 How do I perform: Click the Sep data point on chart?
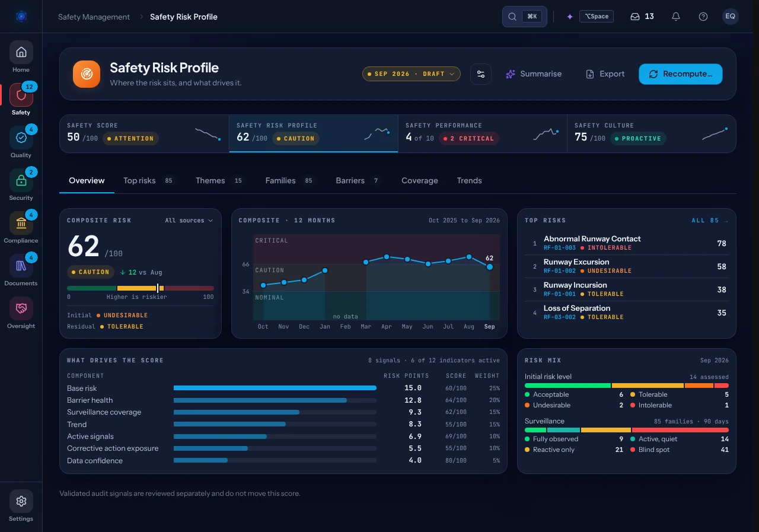[x=490, y=267]
